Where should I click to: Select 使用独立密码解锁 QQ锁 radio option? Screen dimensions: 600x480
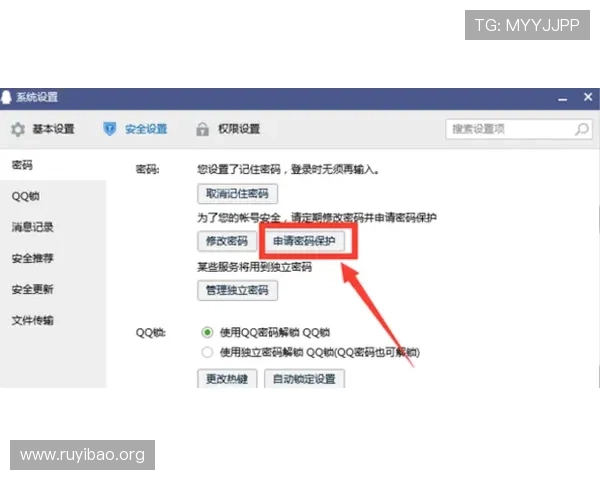pos(207,352)
